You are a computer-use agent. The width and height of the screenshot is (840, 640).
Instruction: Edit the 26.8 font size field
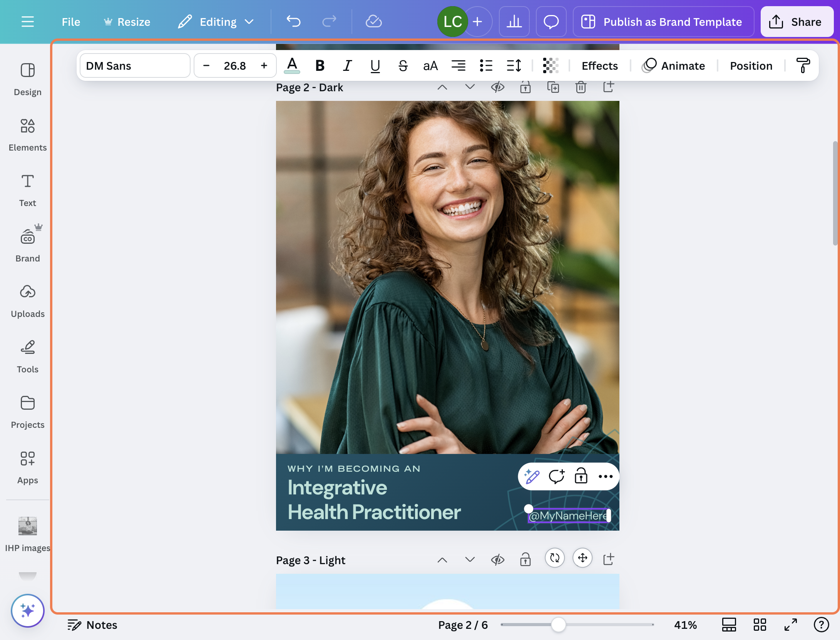(x=235, y=66)
